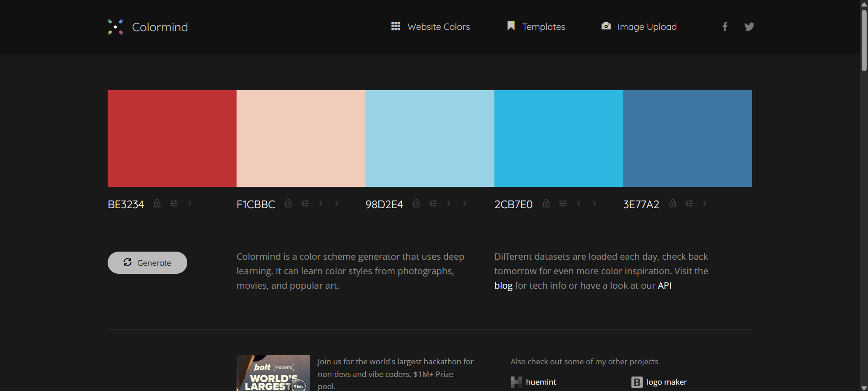Click the hex code 2CB7E0
This screenshot has width=868, height=391.
tap(513, 205)
